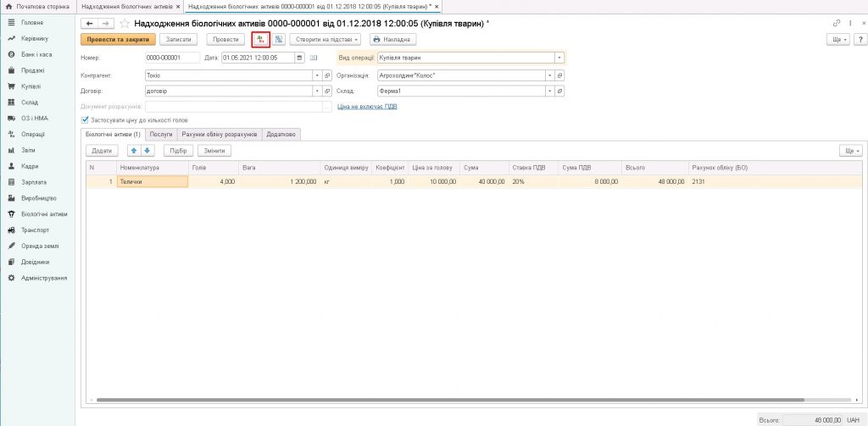Copy document link with chain icon
Screen dimensions: 868x426
click(837, 23)
